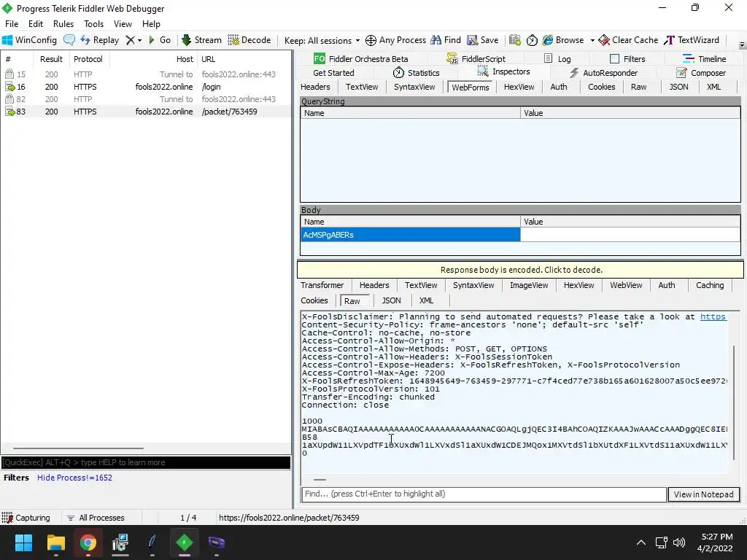Switch to Fiddler Orchestra Beta tab
The height and width of the screenshot is (560, 747).
[x=360, y=58]
